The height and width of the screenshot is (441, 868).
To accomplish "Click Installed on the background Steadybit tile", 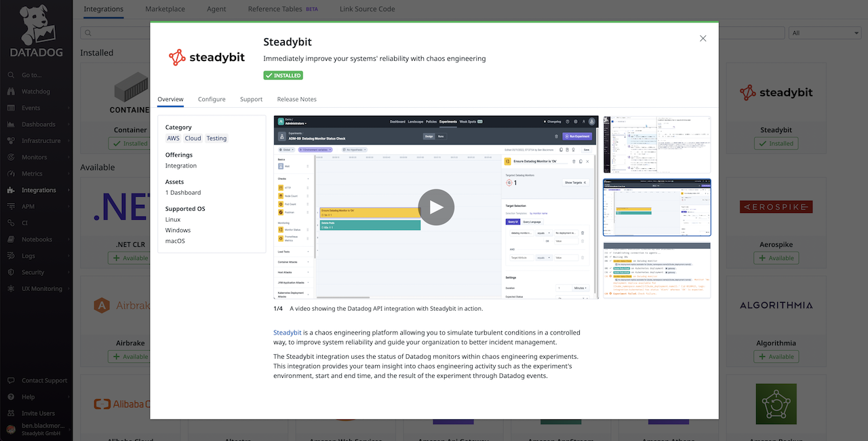I will point(776,143).
